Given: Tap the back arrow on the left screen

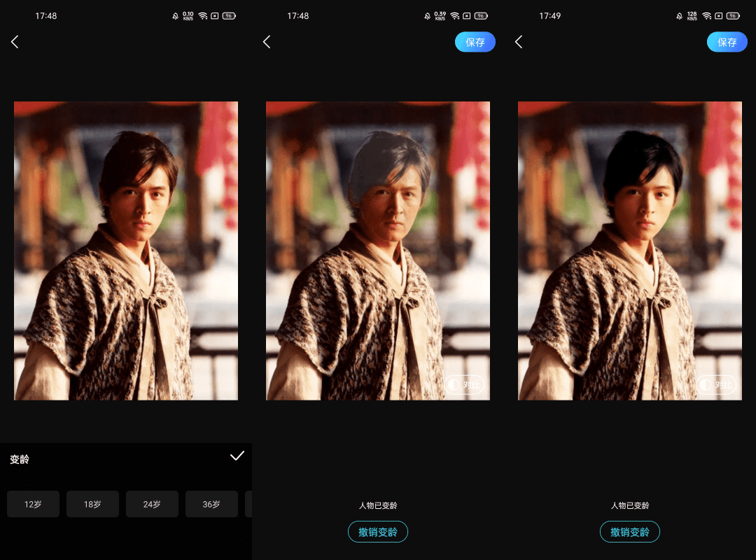Looking at the screenshot, I should coord(15,42).
